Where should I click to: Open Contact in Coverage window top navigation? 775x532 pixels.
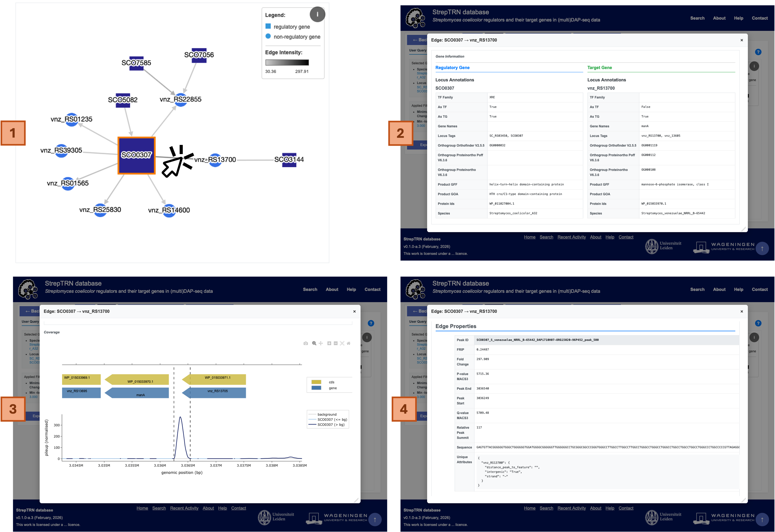(372, 289)
